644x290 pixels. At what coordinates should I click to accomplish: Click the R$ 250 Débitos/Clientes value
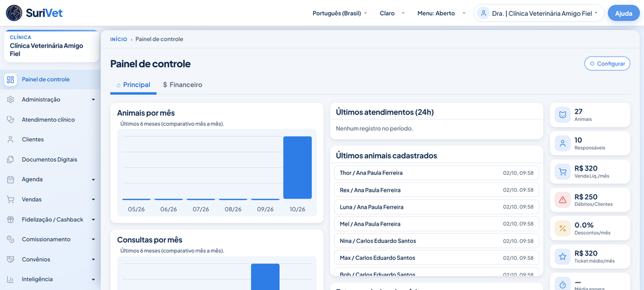click(586, 197)
